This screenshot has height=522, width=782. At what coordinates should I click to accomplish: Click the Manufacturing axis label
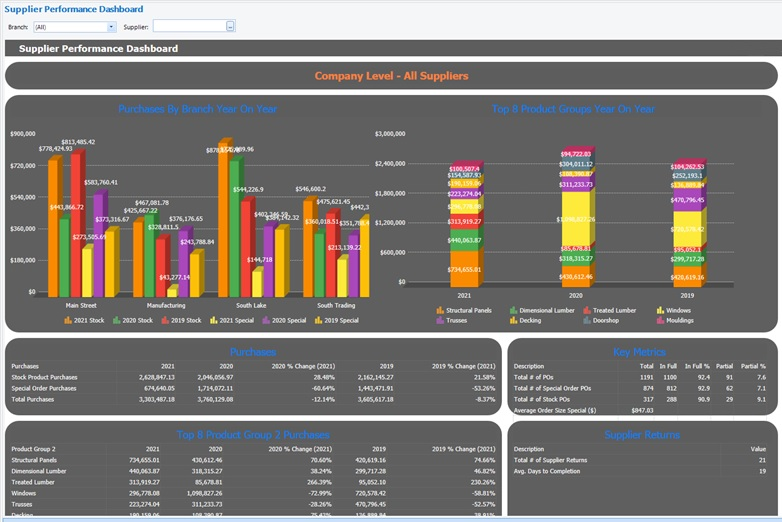pos(166,305)
